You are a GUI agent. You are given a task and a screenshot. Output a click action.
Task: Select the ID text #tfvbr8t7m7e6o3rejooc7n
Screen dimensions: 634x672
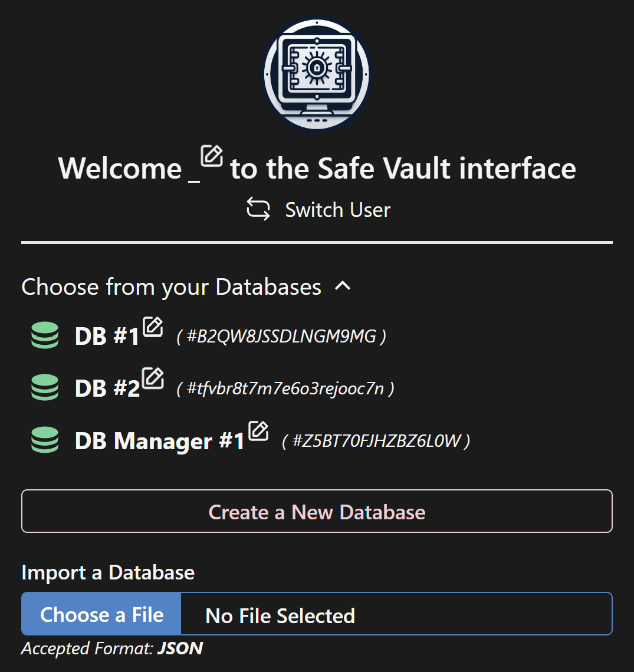(x=285, y=388)
